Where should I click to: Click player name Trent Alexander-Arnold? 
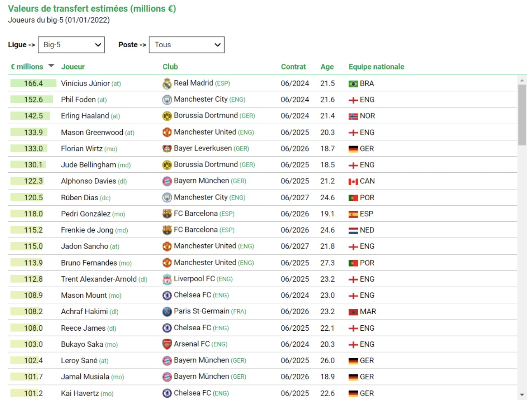click(99, 279)
